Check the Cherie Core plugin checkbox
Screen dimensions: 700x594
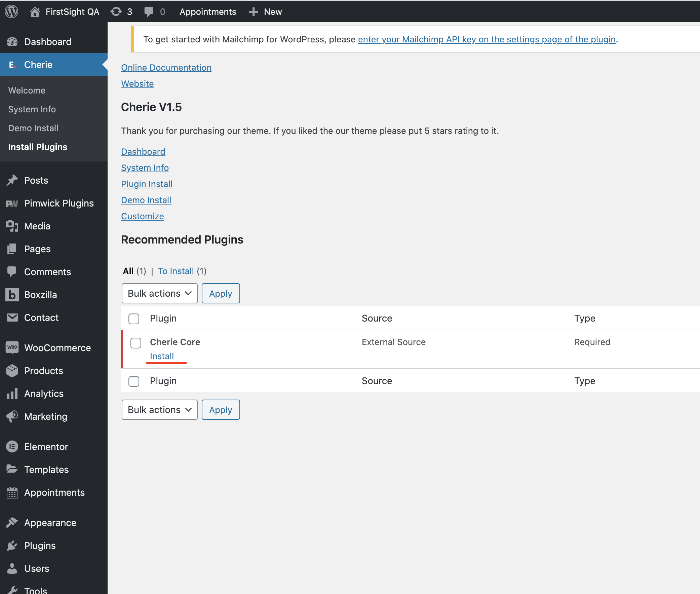135,343
